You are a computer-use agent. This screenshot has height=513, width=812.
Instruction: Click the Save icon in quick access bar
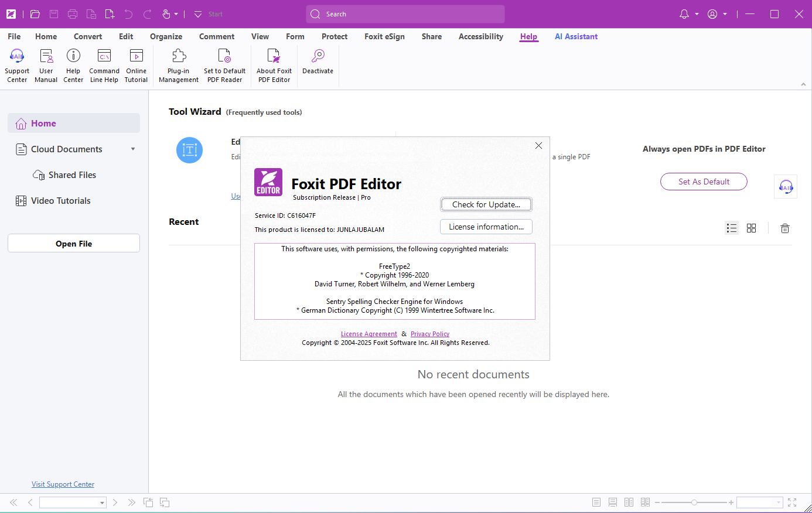tap(54, 14)
